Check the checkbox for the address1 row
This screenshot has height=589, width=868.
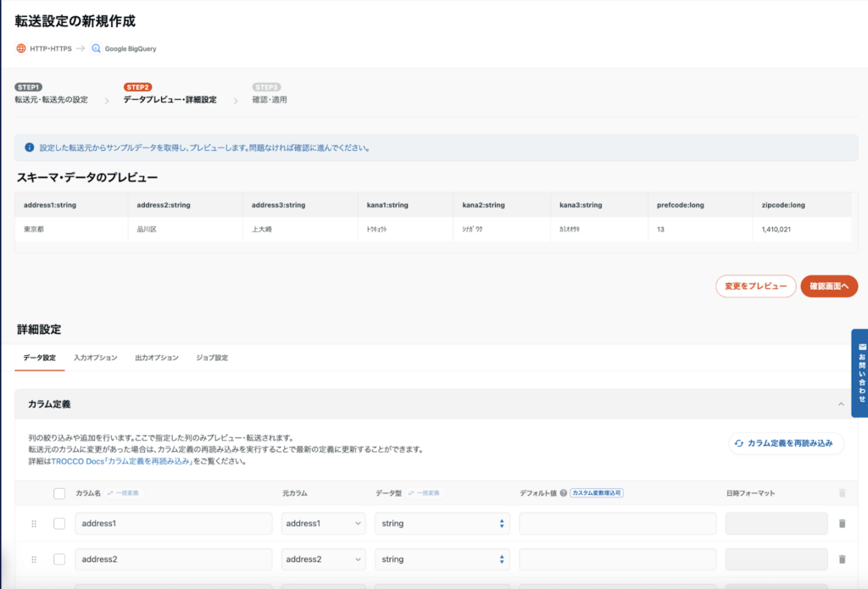(x=59, y=524)
